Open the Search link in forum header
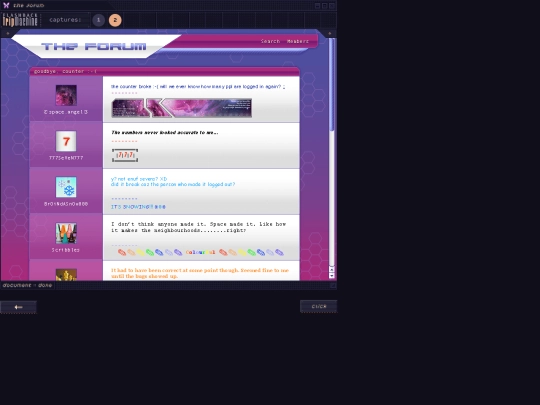Image resolution: width=540 pixels, height=405 pixels. pyautogui.click(x=270, y=41)
